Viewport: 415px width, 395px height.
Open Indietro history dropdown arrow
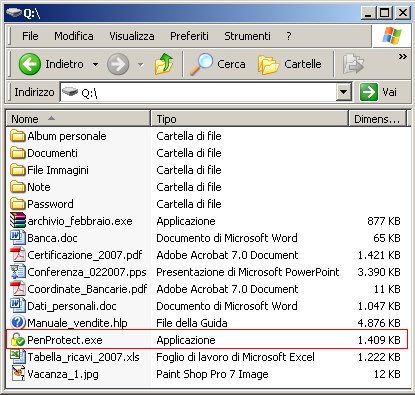95,64
